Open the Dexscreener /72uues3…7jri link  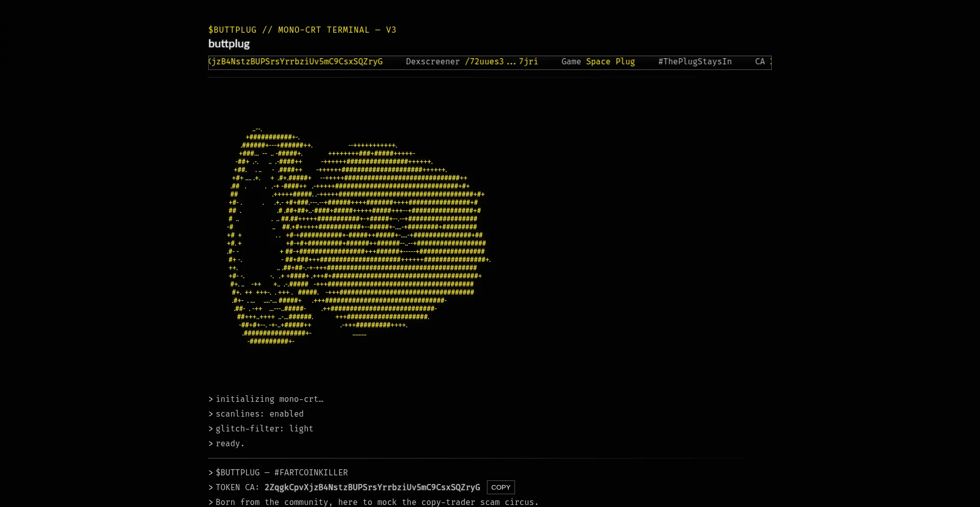pyautogui.click(x=501, y=62)
